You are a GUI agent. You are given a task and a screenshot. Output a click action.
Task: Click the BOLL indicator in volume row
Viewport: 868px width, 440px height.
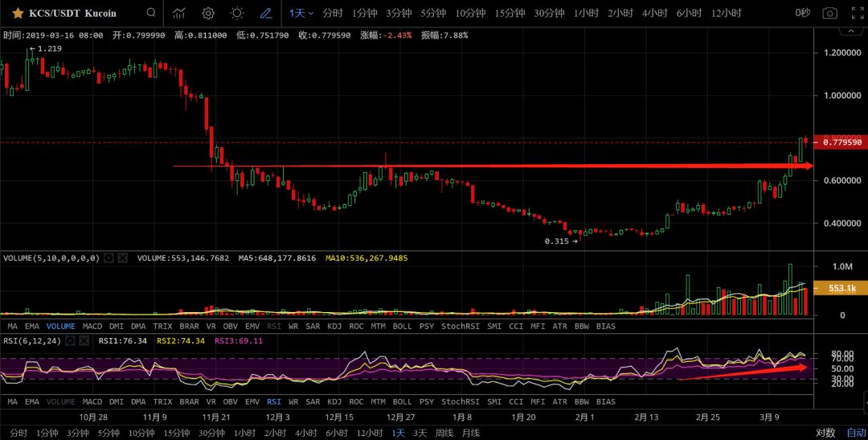pos(402,327)
